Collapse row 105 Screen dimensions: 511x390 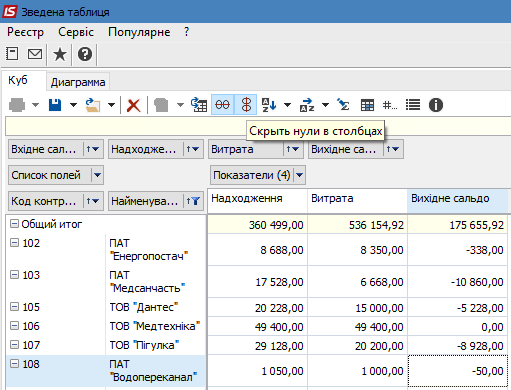(14, 307)
